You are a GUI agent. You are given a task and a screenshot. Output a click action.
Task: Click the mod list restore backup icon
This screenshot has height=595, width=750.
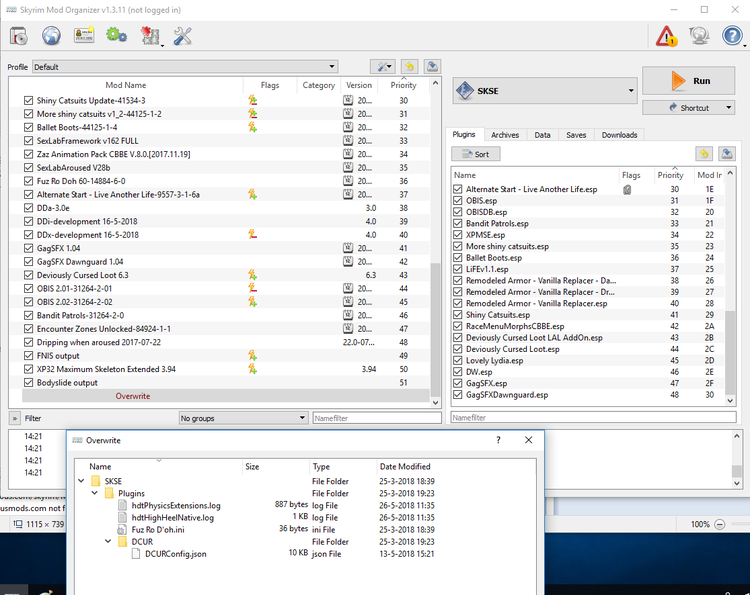[x=409, y=66]
